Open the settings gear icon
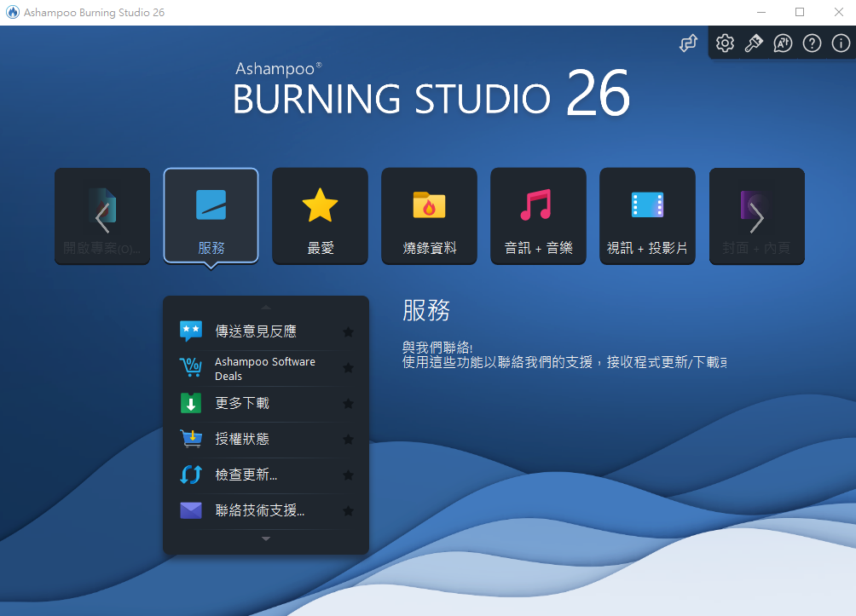The image size is (856, 616). [725, 43]
